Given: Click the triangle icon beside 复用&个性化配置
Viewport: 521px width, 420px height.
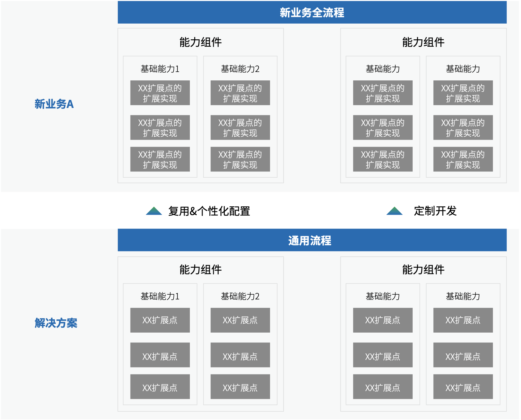Looking at the screenshot, I should 154,211.
